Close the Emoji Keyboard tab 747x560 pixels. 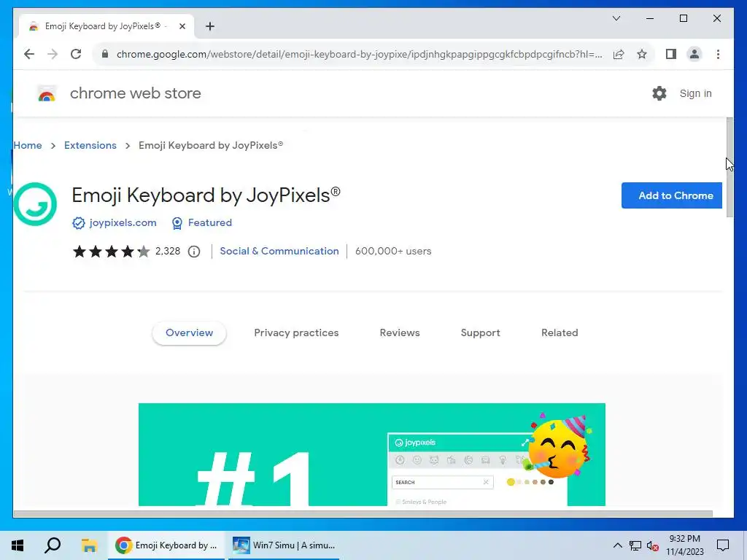(x=182, y=26)
